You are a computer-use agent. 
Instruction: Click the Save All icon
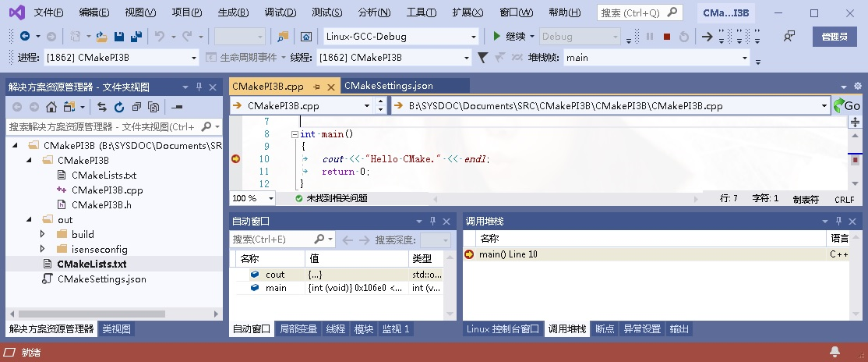136,37
